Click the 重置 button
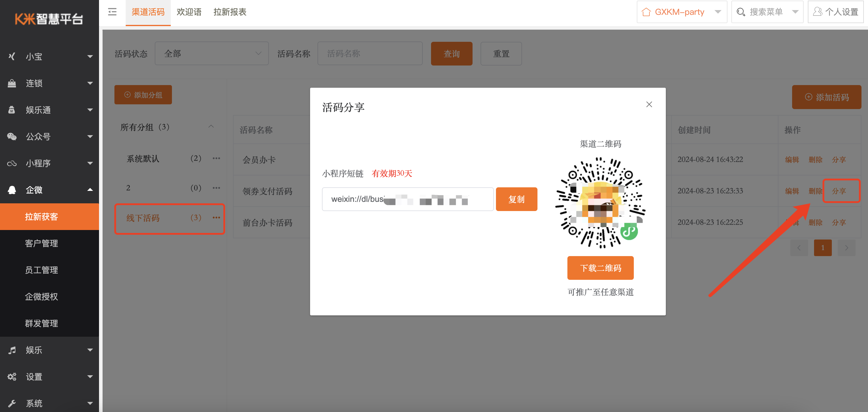The height and width of the screenshot is (412, 868). (501, 54)
